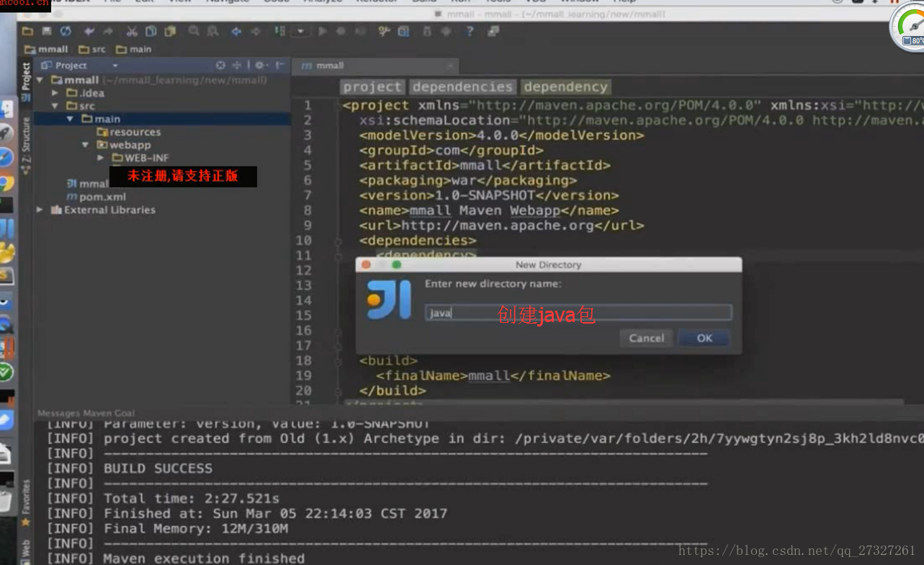The image size is (924, 565).
Task: Click the Forward navigation arrow icon
Action: pos(255,31)
